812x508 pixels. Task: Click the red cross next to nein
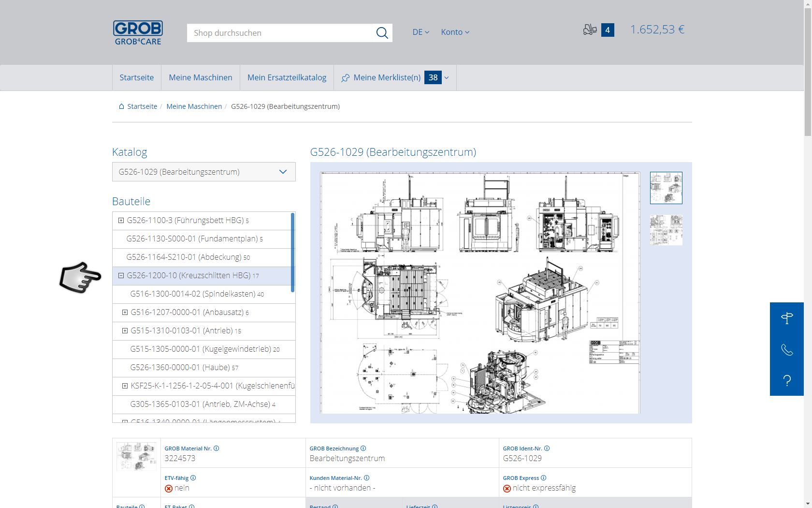(168, 489)
